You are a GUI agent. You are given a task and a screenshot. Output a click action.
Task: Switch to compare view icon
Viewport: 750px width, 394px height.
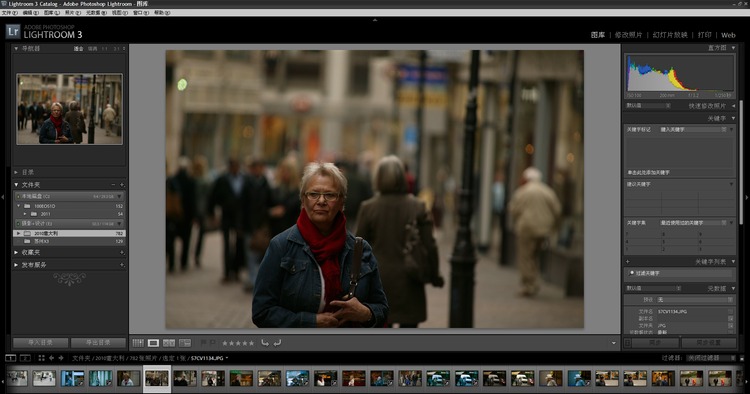tap(169, 343)
